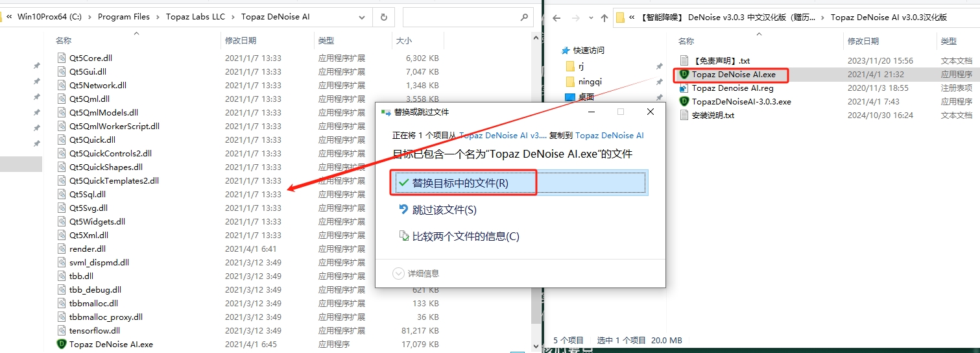Sort by 名称 column in left window

(64, 41)
